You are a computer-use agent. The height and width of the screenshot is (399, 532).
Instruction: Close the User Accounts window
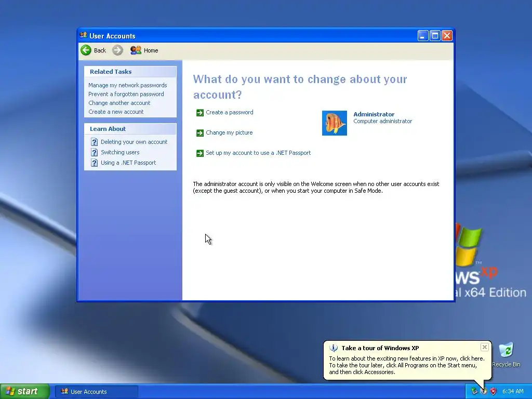447,36
